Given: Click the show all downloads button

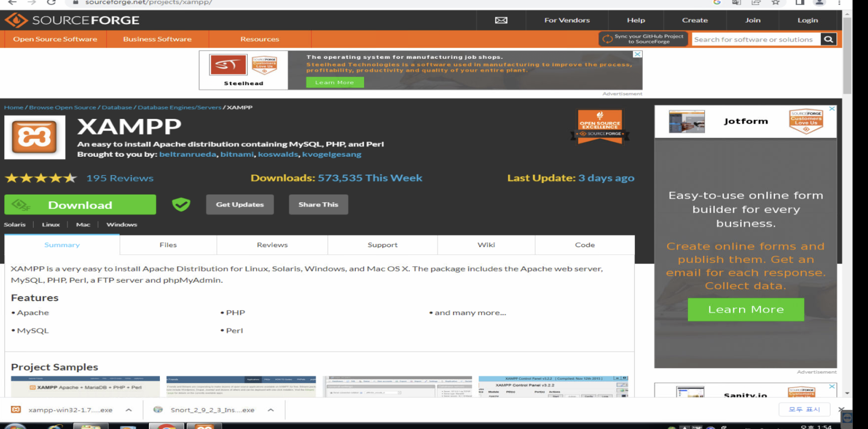Looking at the screenshot, I should pyautogui.click(x=804, y=410).
